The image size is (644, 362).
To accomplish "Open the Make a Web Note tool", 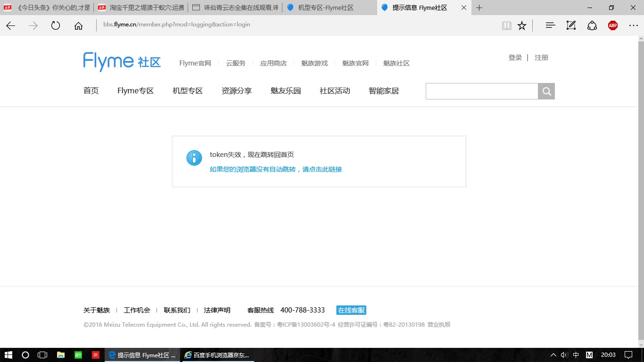I will coord(571,25).
